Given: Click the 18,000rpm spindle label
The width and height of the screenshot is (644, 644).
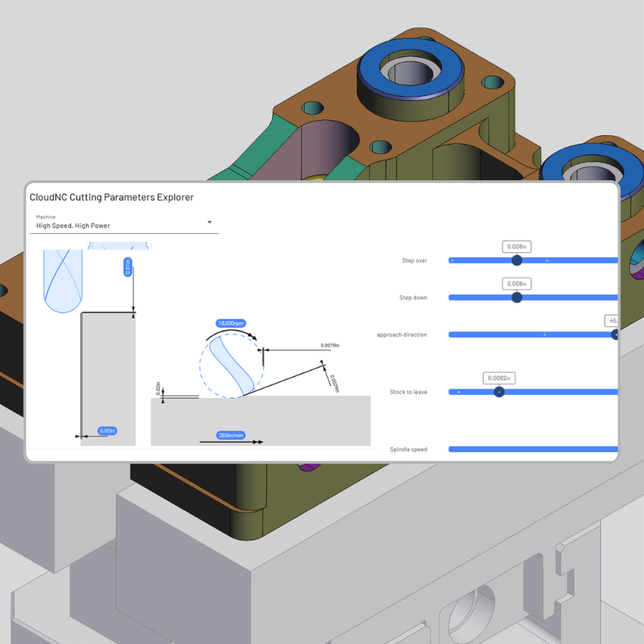Looking at the screenshot, I should [230, 323].
